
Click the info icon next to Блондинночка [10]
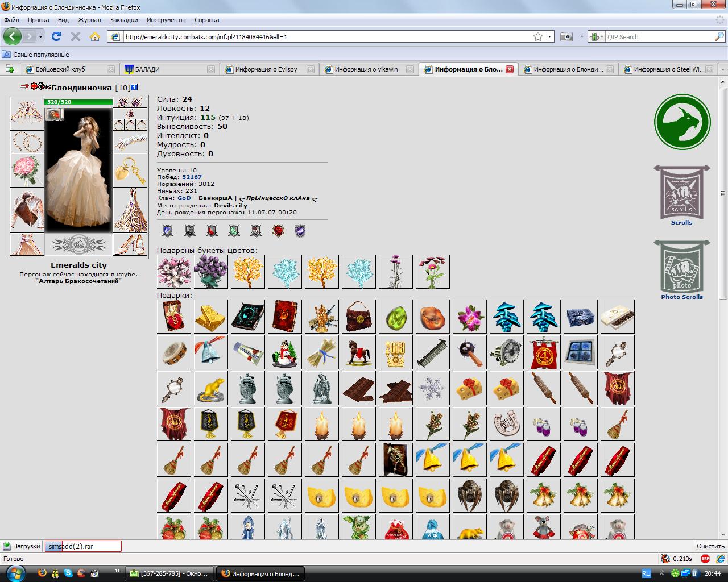134,88
